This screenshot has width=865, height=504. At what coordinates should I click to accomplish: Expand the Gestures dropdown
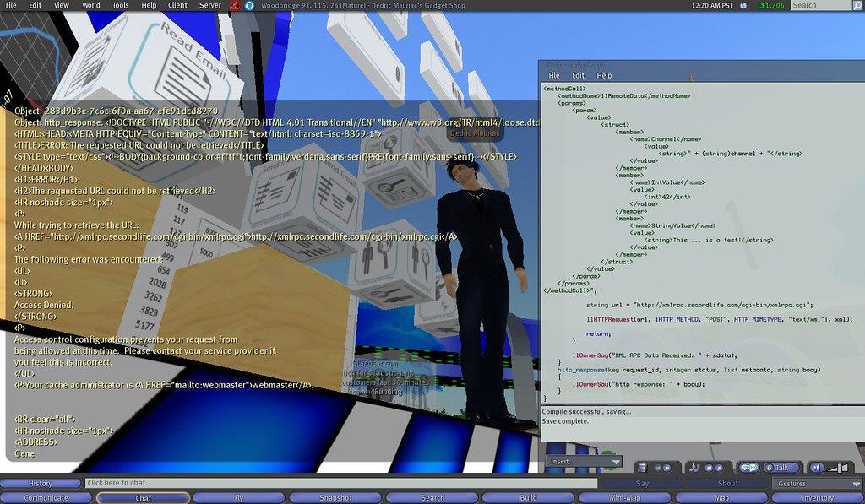click(816, 484)
